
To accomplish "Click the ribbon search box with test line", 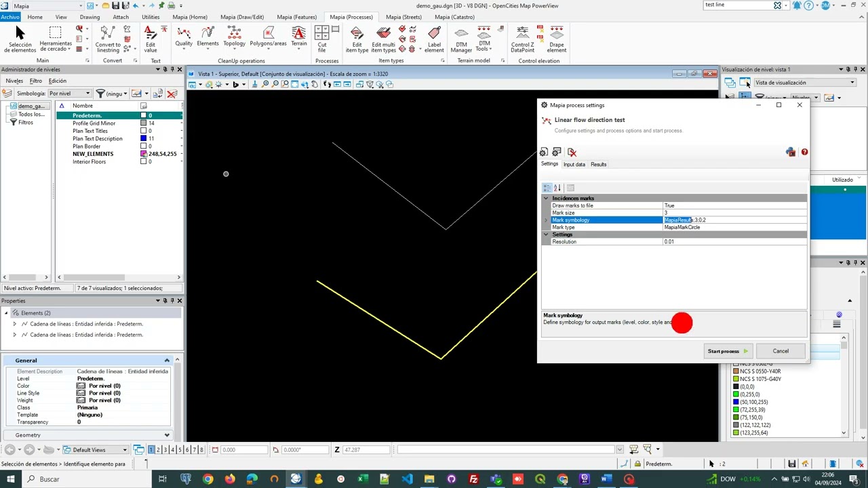I will (738, 5).
